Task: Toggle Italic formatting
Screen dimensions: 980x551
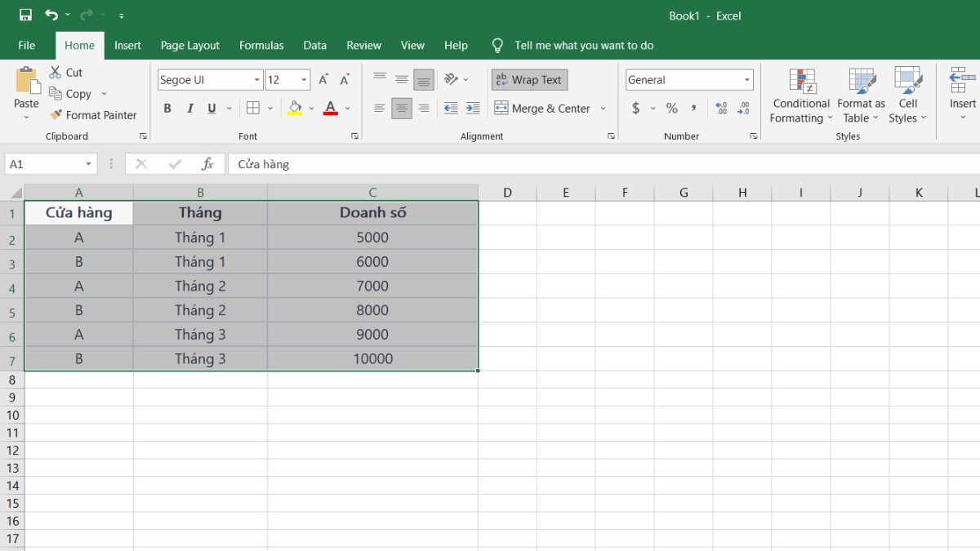Action: click(x=189, y=109)
